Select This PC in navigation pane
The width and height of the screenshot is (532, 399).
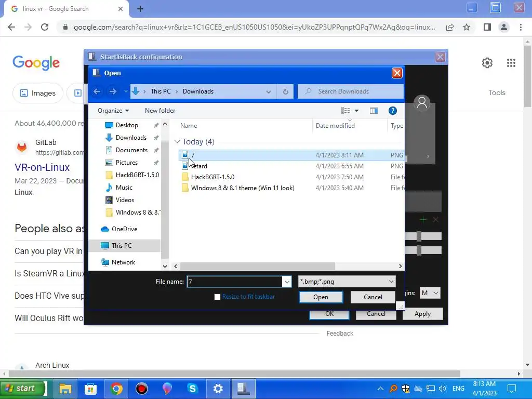tap(124, 246)
